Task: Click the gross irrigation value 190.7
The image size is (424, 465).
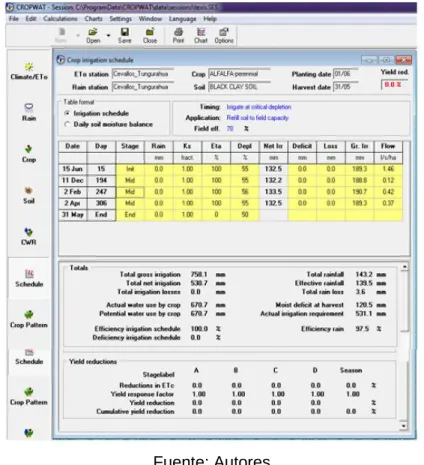Action: point(359,192)
